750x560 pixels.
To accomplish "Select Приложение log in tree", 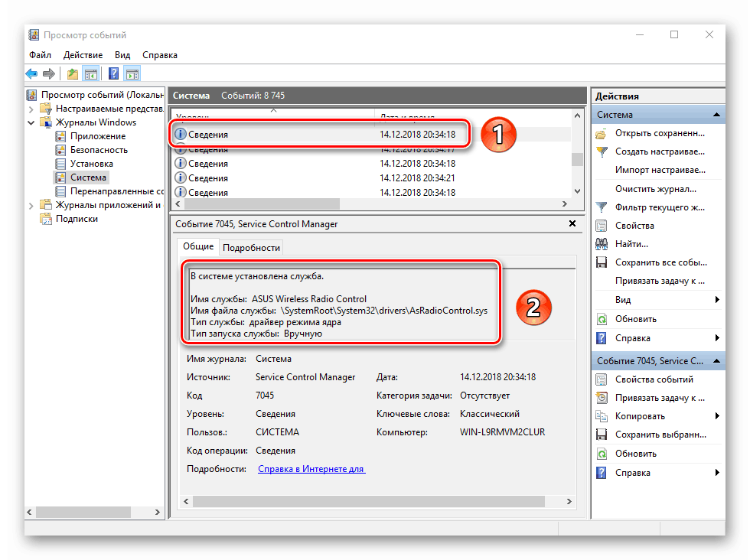I will click(98, 136).
